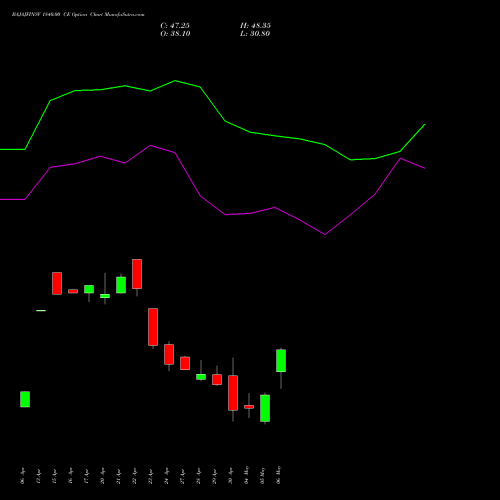Viewport: 500px width, 500px height.
Task: Click the 21 Apr date label
Action: pos(119,476)
